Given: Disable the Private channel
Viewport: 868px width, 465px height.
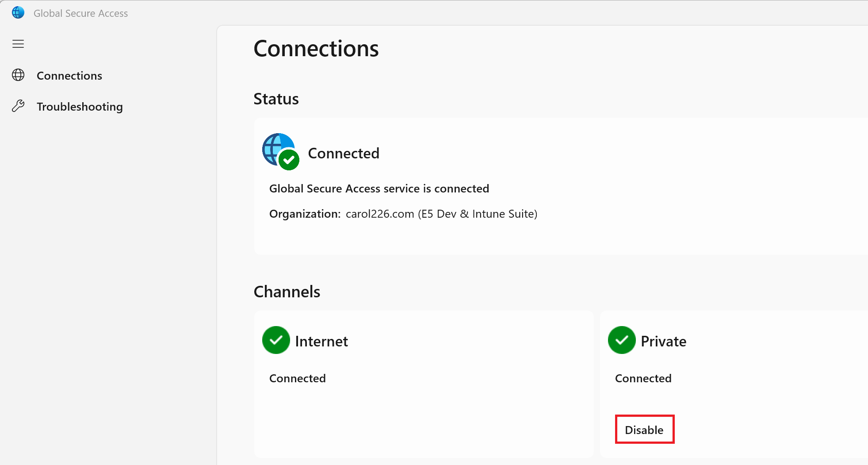Looking at the screenshot, I should pyautogui.click(x=644, y=430).
